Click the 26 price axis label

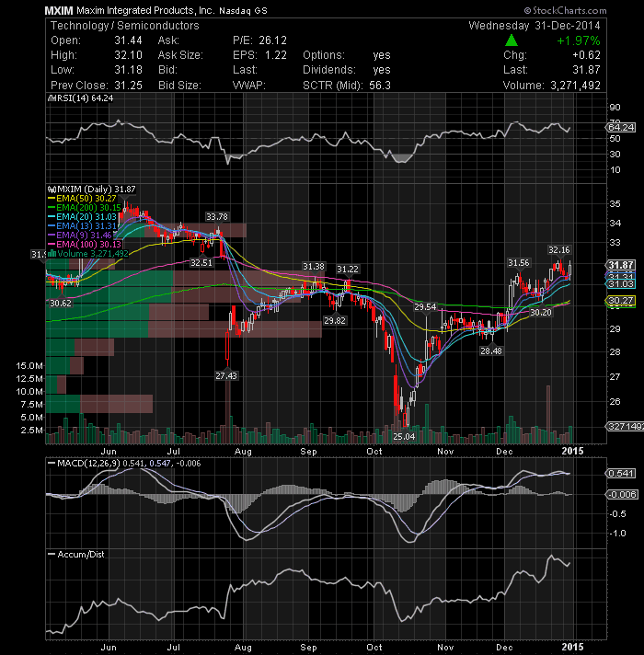(x=615, y=401)
